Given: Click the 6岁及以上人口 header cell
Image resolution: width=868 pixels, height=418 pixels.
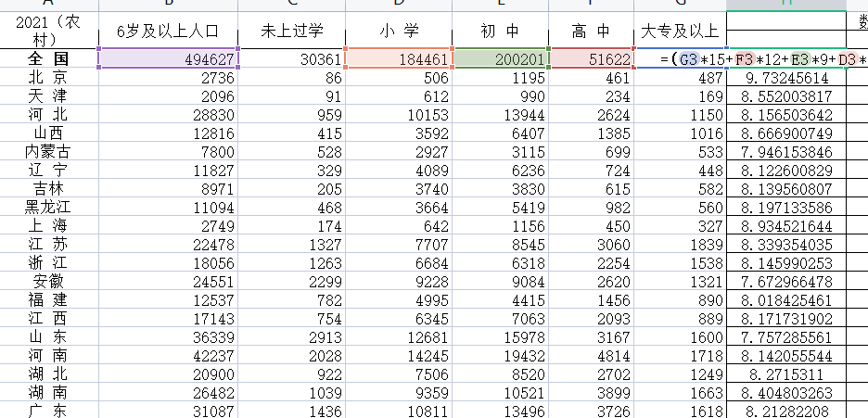Looking at the screenshot, I should (x=168, y=31).
